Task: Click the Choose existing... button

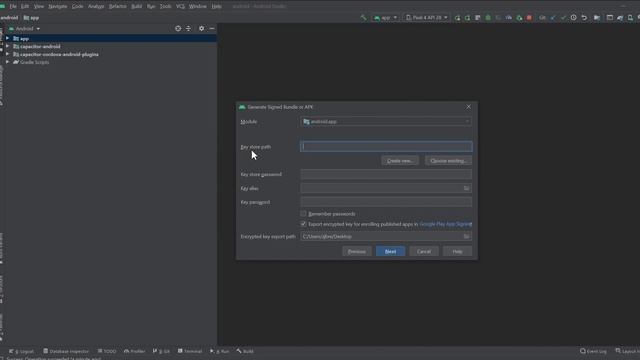Action: click(x=448, y=161)
